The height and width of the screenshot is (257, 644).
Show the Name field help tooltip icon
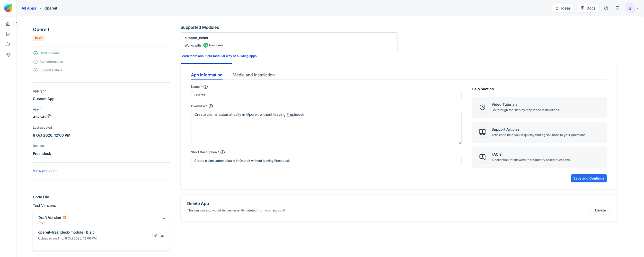[206, 87]
